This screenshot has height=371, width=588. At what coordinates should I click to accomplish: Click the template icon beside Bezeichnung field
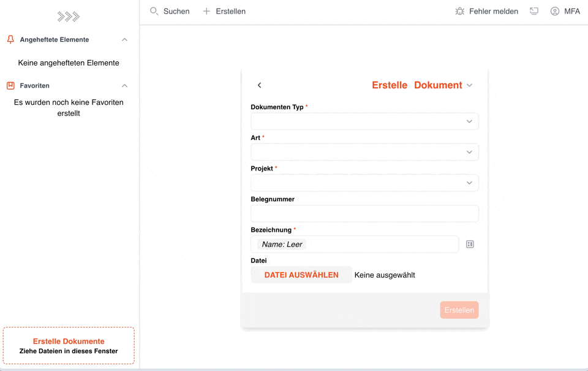(x=470, y=244)
